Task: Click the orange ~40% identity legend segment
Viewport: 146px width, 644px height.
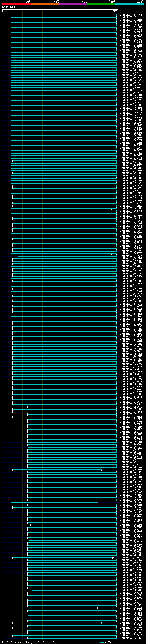Action: tap(45, 4)
